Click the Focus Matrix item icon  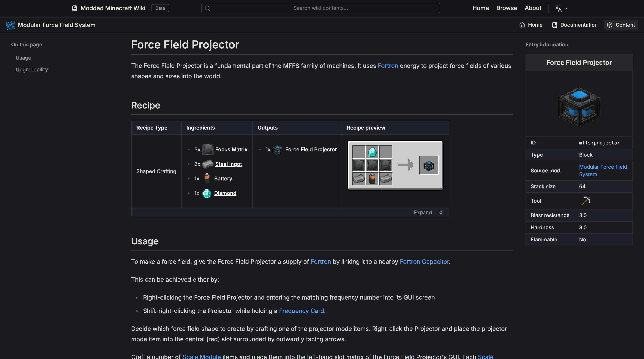coord(208,149)
